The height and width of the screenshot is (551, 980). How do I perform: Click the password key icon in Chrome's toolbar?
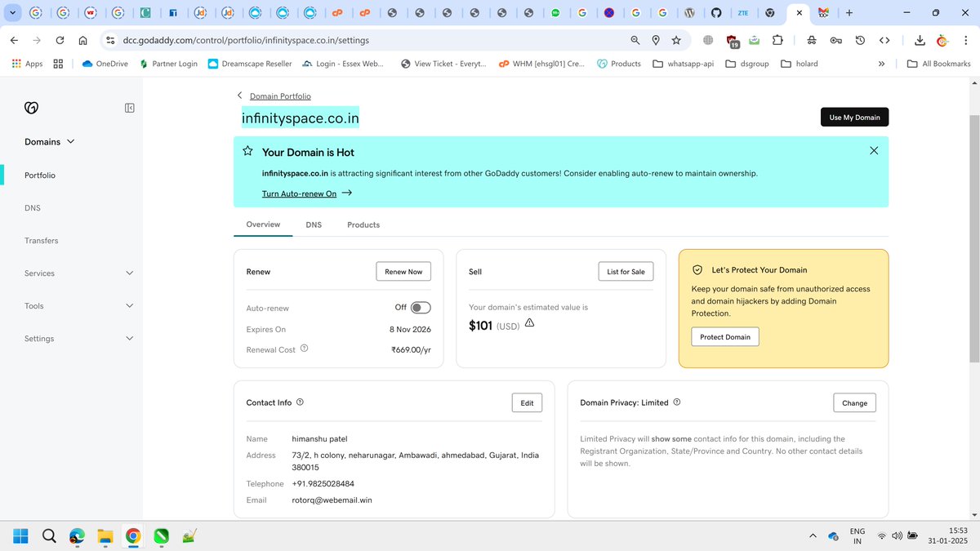[x=835, y=40]
